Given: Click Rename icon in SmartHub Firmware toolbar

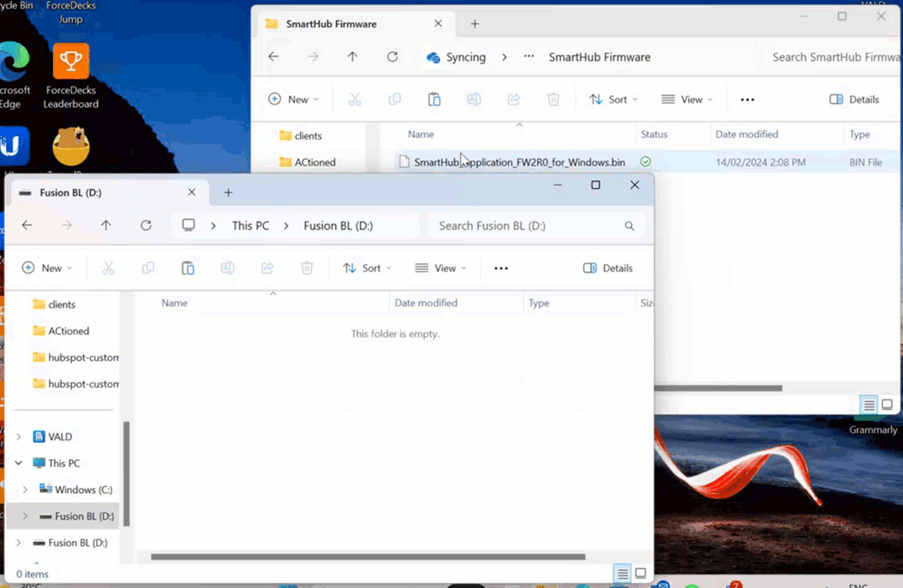Looking at the screenshot, I should pos(474,99).
